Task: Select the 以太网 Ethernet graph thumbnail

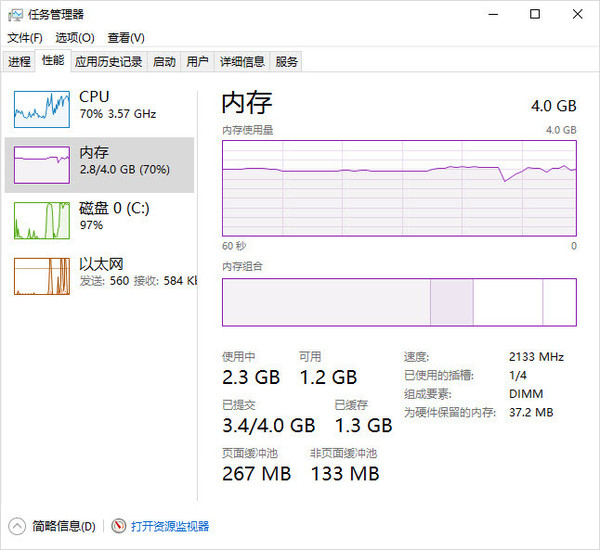Action: pyautogui.click(x=42, y=276)
